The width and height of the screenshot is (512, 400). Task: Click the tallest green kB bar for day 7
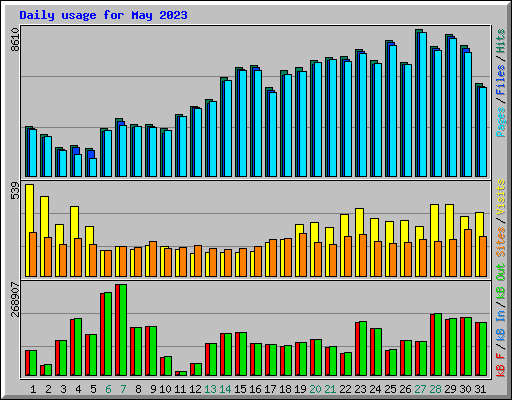tap(123, 330)
